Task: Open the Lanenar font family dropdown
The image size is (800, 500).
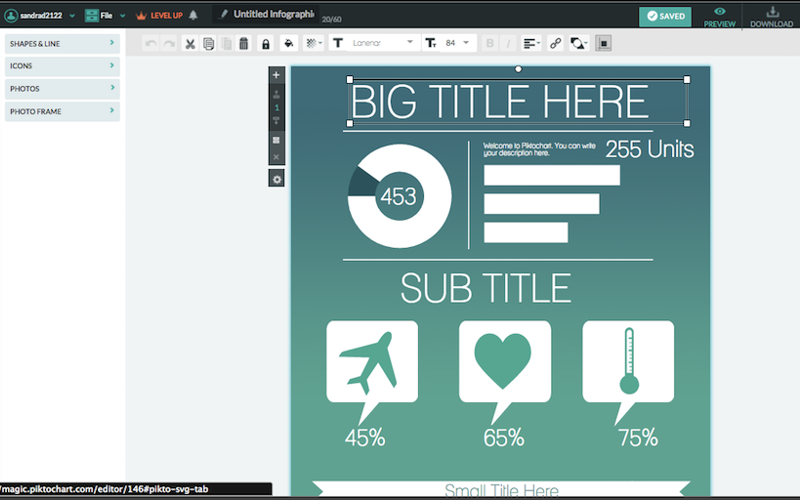Action: 382,44
